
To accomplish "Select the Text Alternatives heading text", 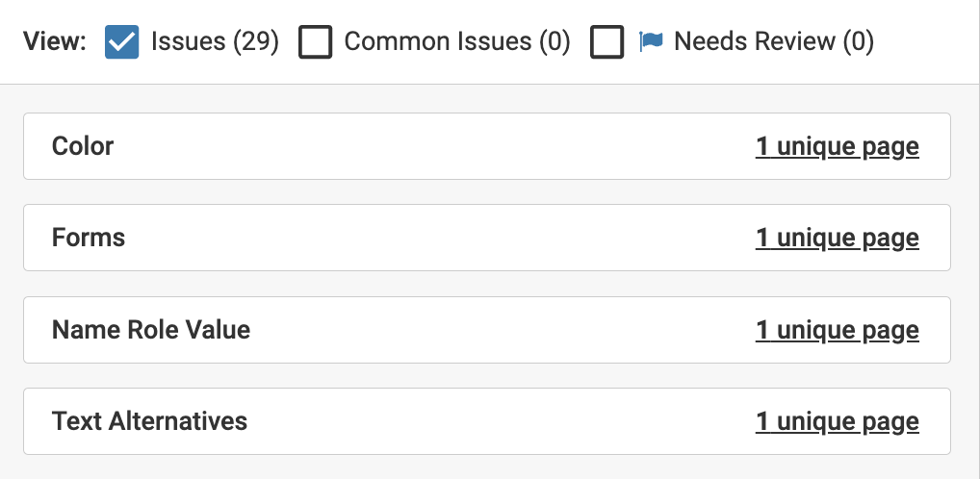I will point(149,421).
